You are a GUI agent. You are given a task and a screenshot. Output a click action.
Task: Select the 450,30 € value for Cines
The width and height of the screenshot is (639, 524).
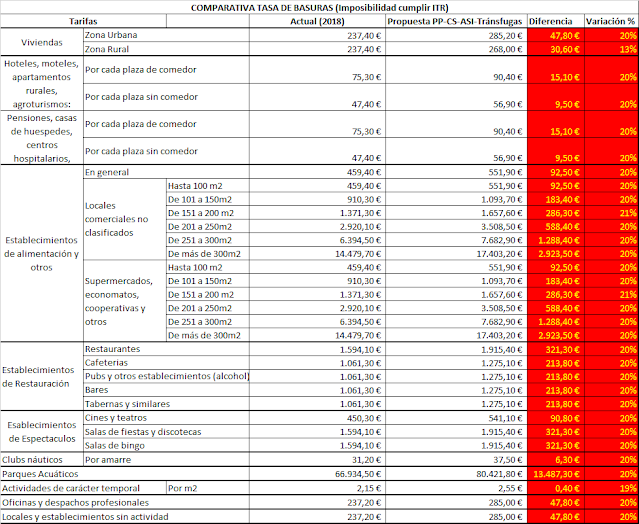pos(317,418)
